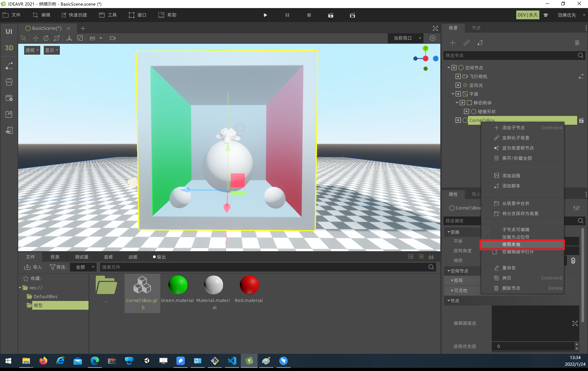Open the 显示 display dropdown

click(x=52, y=50)
